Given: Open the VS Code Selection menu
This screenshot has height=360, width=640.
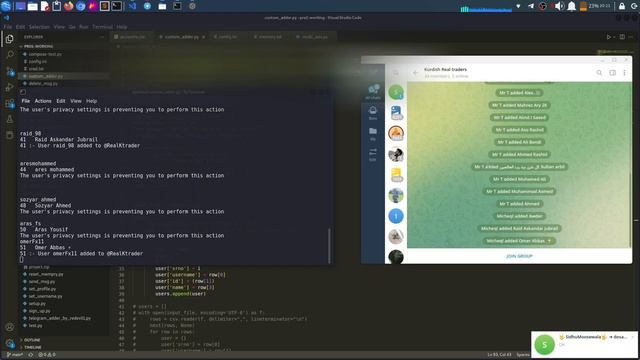Looking at the screenshot, I should 39,27.
